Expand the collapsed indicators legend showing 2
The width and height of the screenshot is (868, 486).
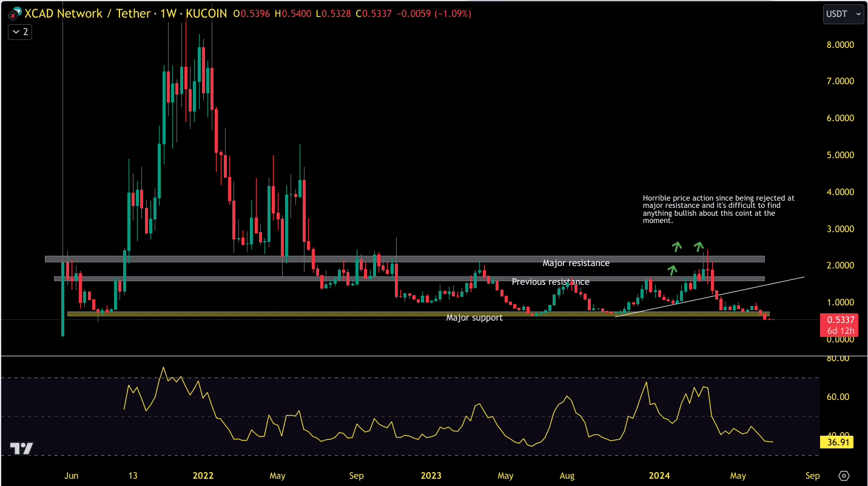coord(19,32)
